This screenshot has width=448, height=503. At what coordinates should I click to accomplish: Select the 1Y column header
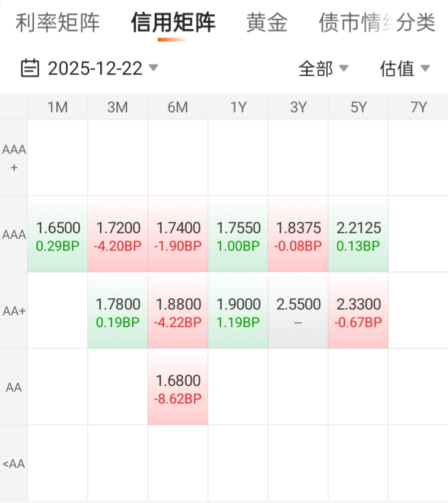238,108
